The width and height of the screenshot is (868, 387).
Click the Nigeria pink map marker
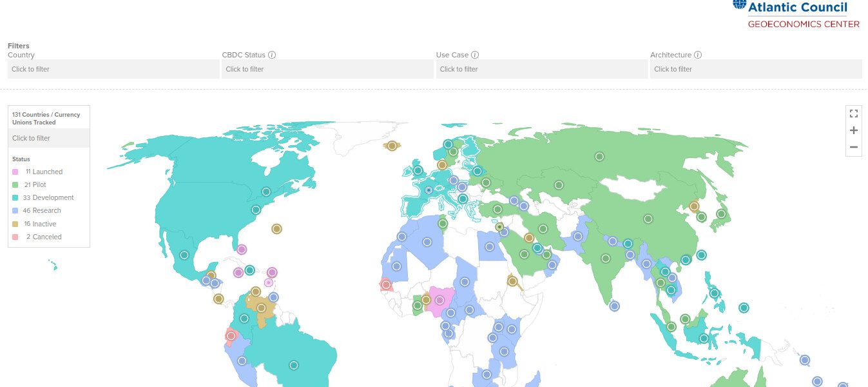pyautogui.click(x=440, y=300)
